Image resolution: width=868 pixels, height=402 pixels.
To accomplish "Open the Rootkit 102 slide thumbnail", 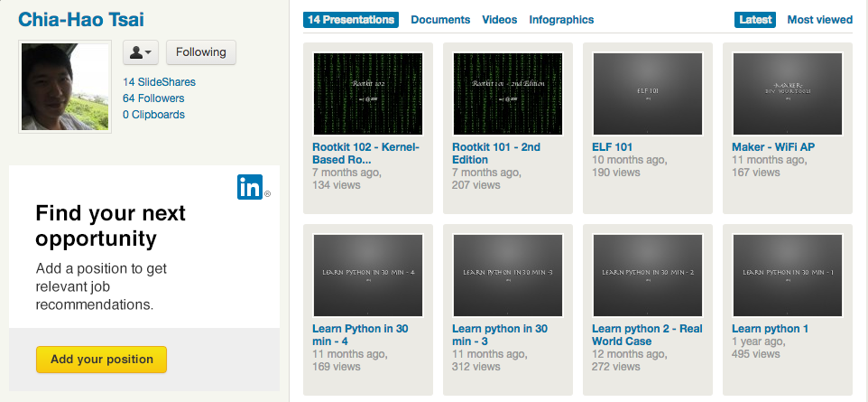I will pos(368,94).
